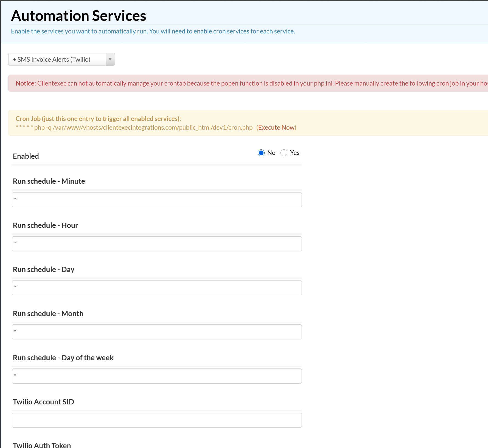Click the Run schedule - Minute label

coord(49,181)
